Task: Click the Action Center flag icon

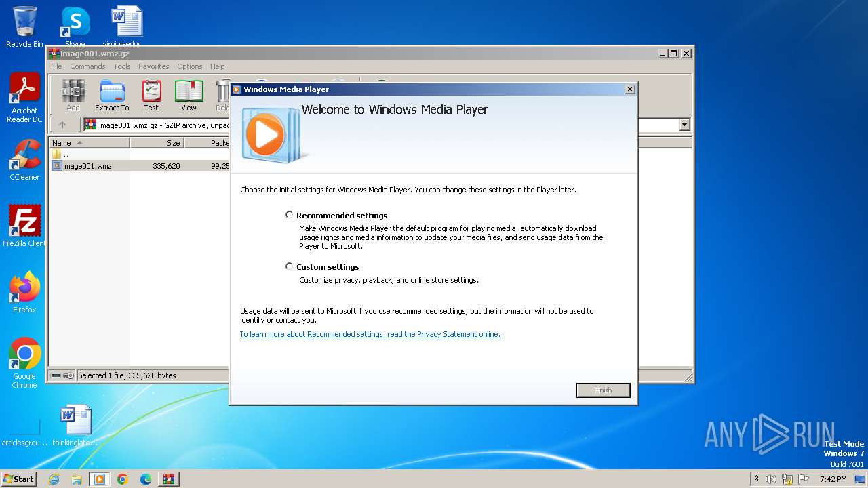Action: (x=804, y=479)
